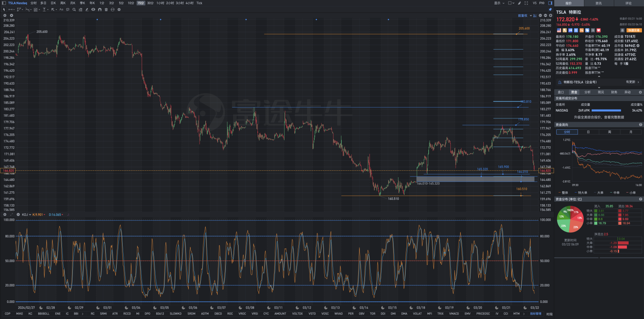
Task: Click the pen annotate icon in top bar
Action: (x=519, y=3)
